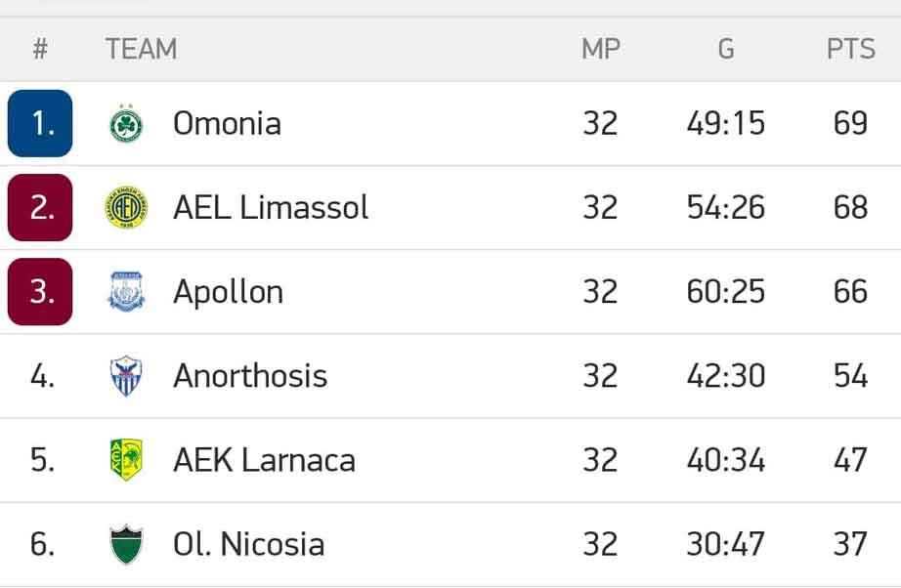The image size is (901, 588).
Task: Click the AEL Limassol club crest
Action: [126, 208]
